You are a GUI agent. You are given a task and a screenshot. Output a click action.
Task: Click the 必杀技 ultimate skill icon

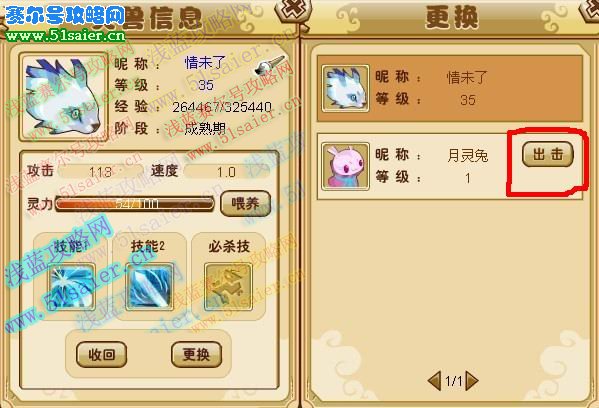(228, 286)
